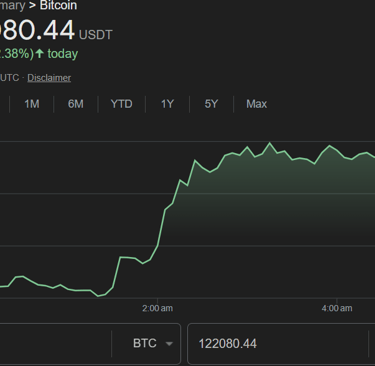Switch chart to YTD range
Viewport: 375px width, 366px height.
(121, 104)
